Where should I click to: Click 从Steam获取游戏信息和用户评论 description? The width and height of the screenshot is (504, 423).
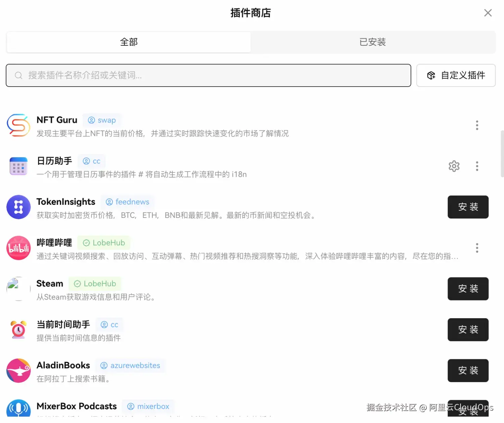point(96,297)
